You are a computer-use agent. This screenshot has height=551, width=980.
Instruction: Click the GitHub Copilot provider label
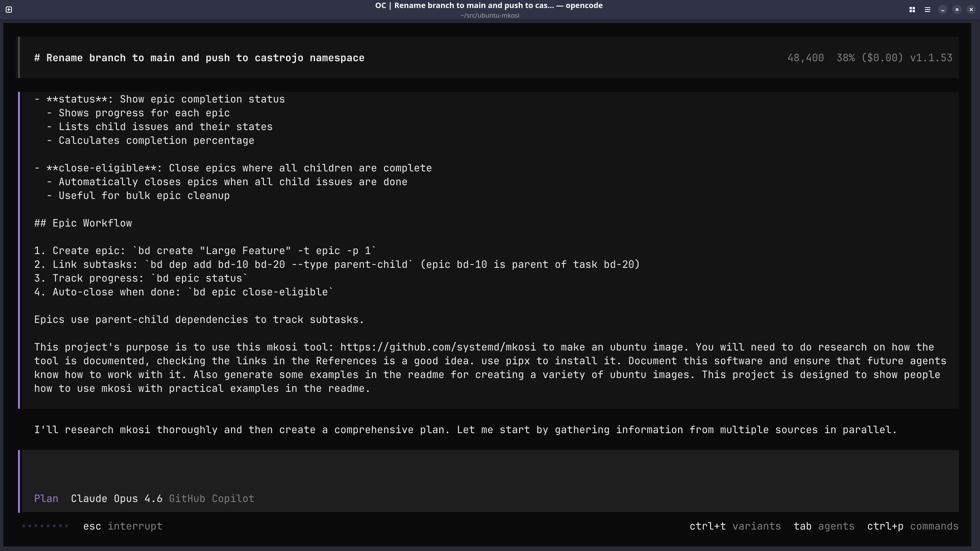pyautogui.click(x=211, y=499)
